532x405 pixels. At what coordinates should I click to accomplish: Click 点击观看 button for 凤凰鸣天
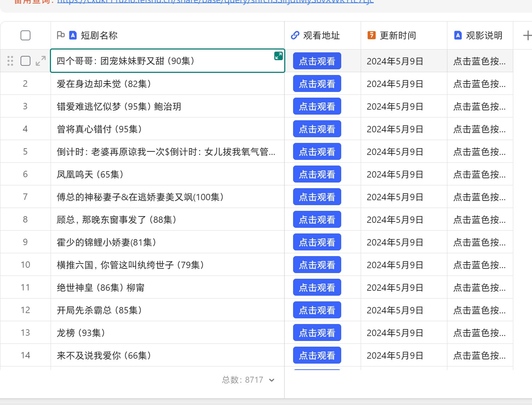click(x=317, y=174)
